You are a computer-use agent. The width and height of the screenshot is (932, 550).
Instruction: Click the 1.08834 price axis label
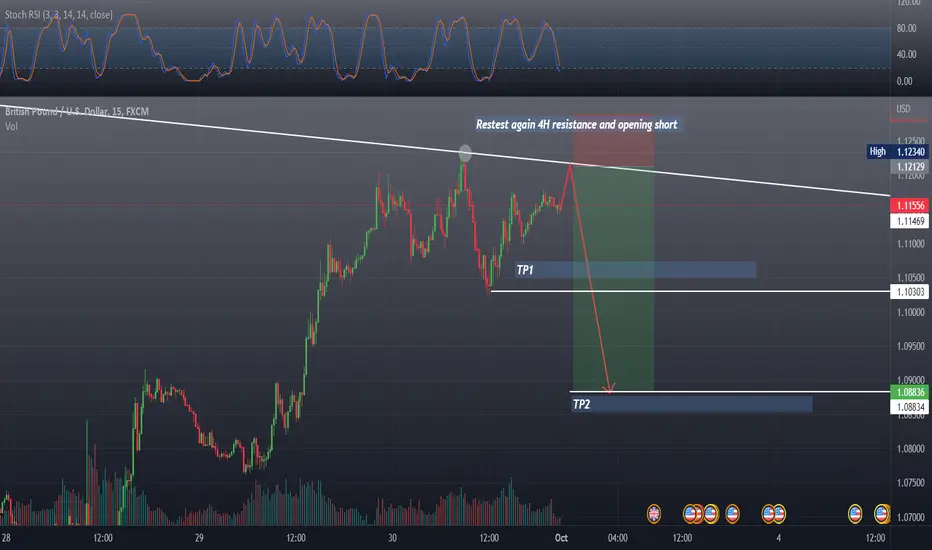click(x=909, y=407)
